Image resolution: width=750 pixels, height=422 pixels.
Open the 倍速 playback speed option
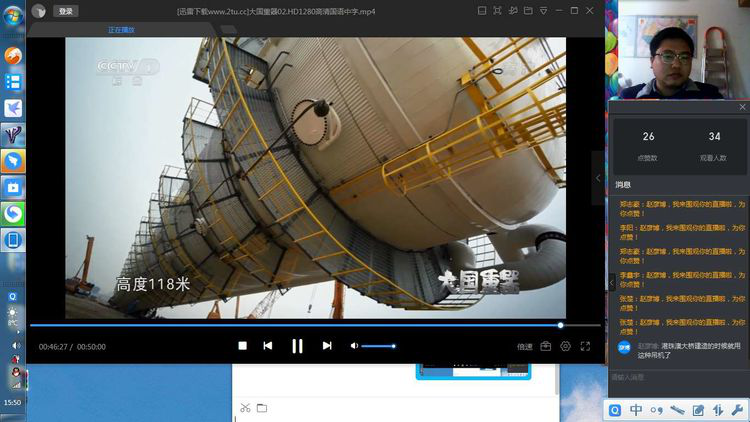(x=524, y=346)
